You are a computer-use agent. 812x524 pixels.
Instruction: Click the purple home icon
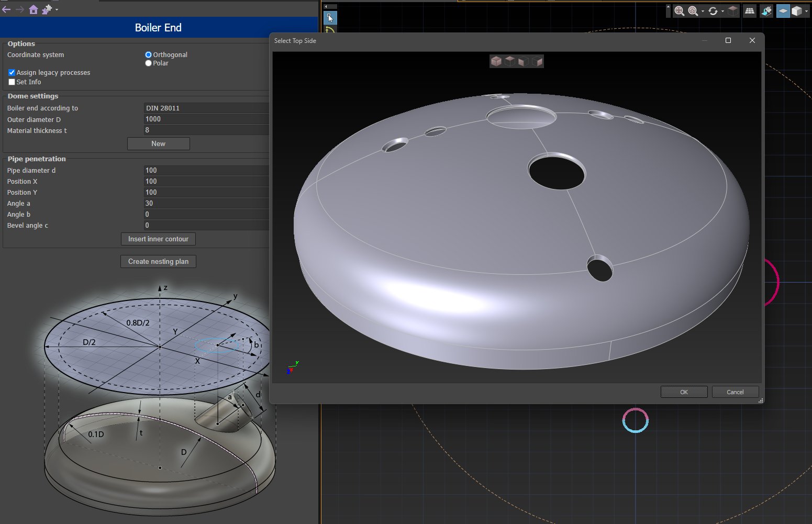[x=34, y=9]
